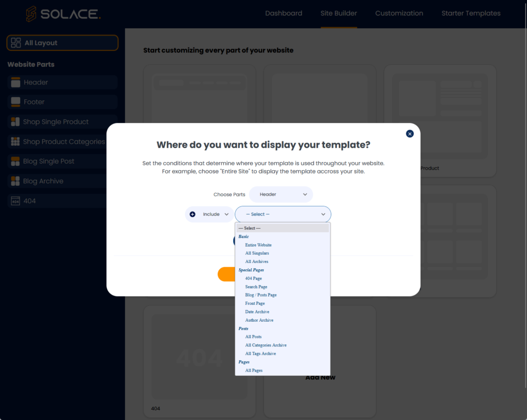Switch to the Customization tab
527x420 pixels.
(399, 13)
